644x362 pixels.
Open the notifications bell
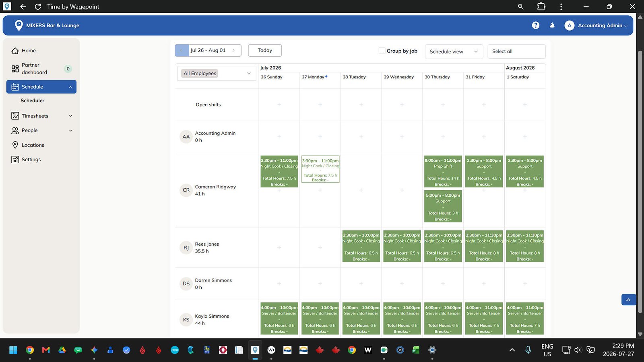pyautogui.click(x=552, y=25)
